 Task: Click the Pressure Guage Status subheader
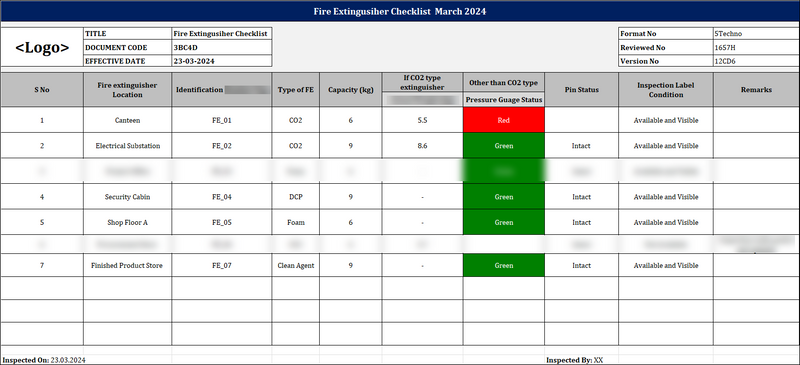(x=504, y=100)
